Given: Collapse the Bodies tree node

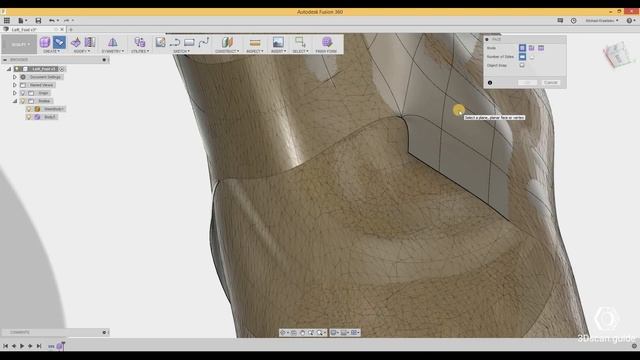Looking at the screenshot, I should [x=15, y=101].
